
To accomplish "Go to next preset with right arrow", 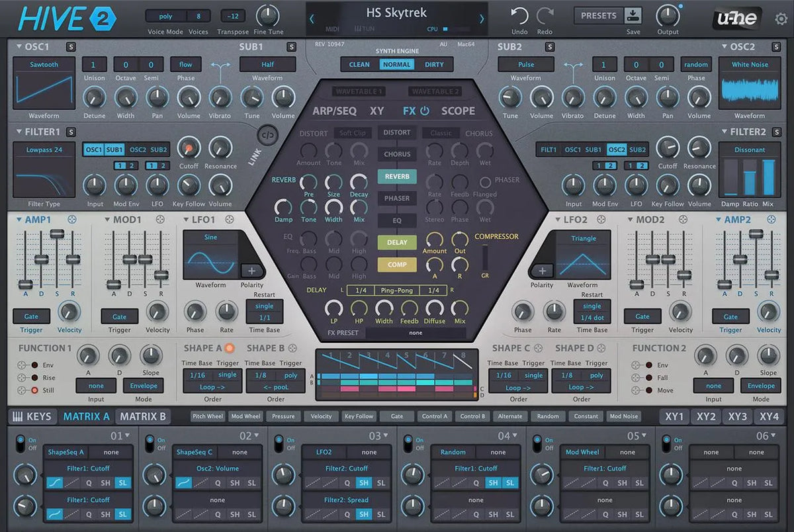I will (481, 19).
